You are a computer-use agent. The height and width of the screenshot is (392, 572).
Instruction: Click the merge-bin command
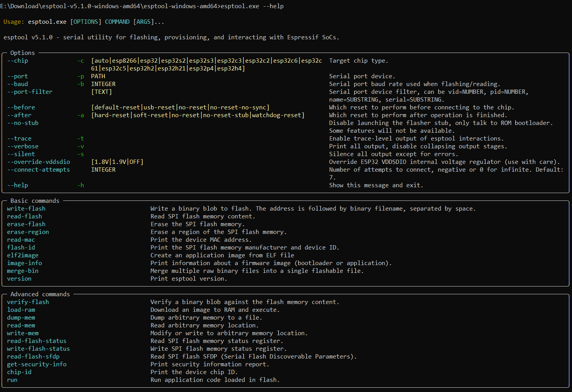point(23,271)
